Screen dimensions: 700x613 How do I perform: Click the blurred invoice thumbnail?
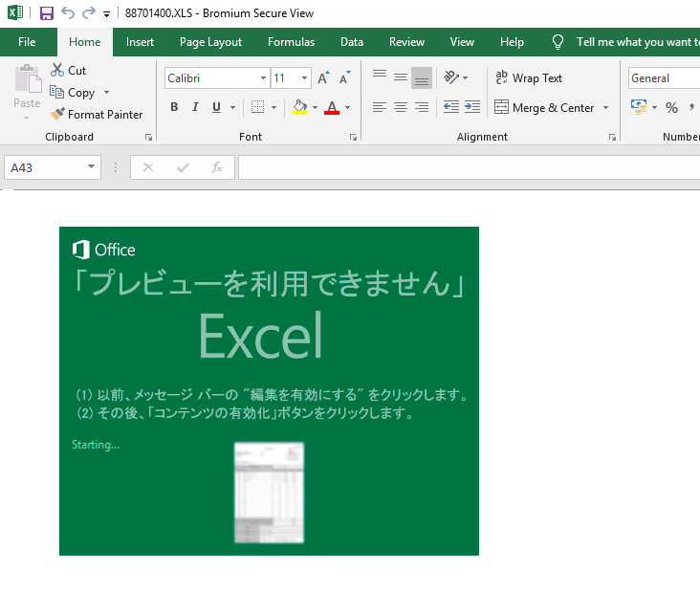(270, 493)
